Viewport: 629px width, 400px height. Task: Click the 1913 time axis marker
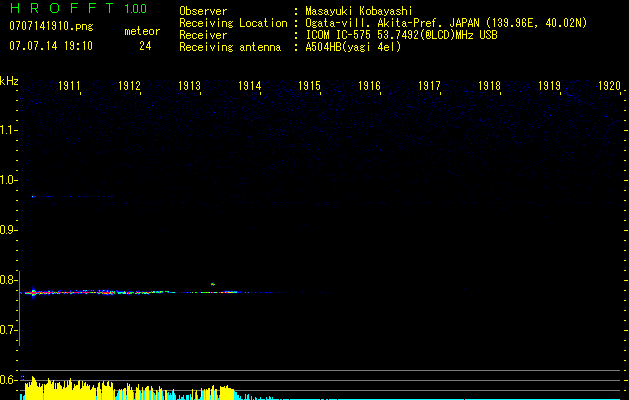tap(189, 86)
